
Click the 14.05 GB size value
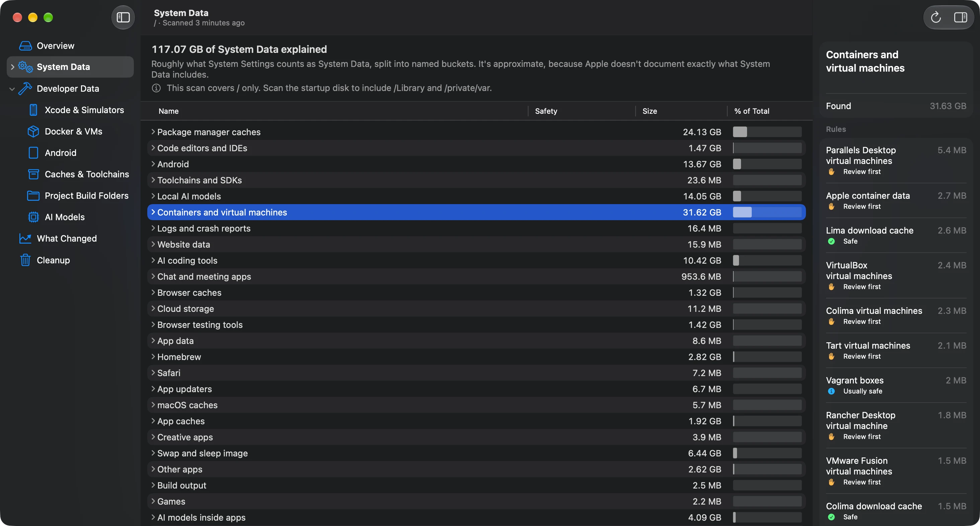pyautogui.click(x=702, y=196)
